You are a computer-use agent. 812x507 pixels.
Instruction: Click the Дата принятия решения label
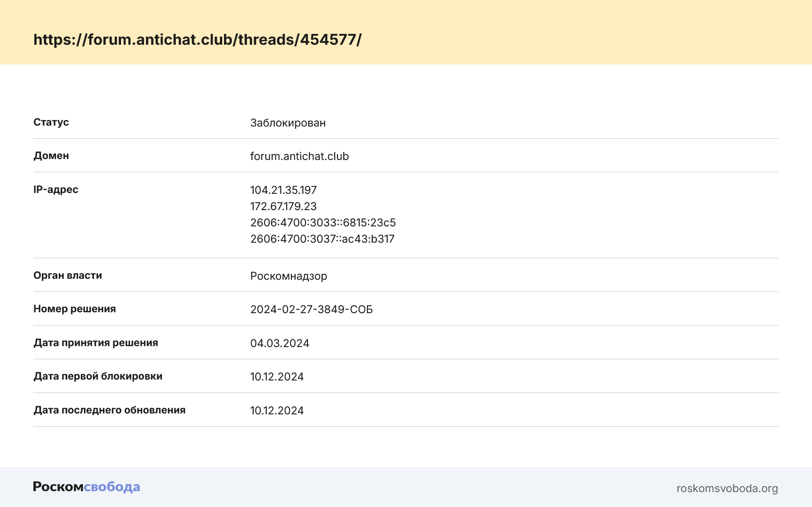96,343
